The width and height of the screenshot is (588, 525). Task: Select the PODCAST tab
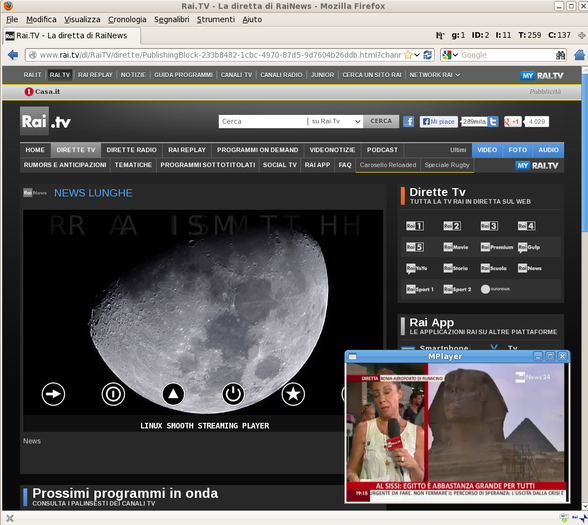[382, 150]
